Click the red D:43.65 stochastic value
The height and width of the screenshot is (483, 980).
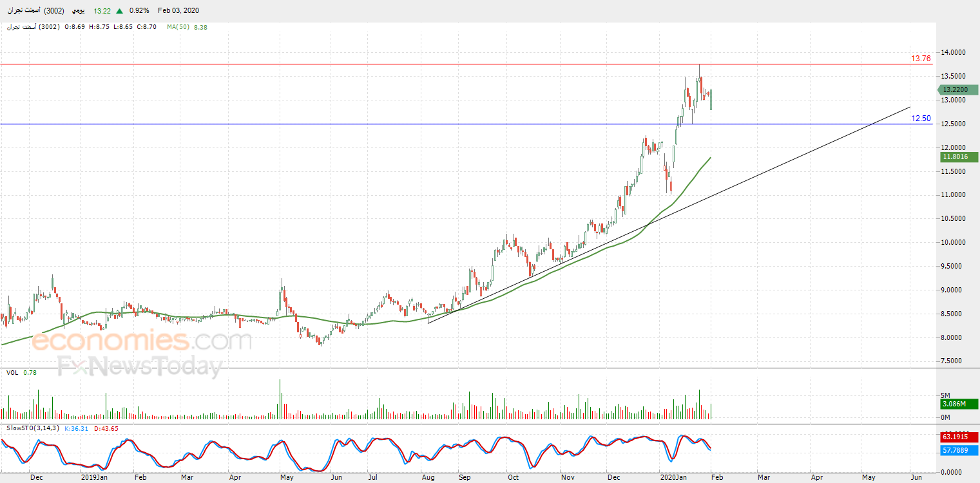[x=106, y=428]
